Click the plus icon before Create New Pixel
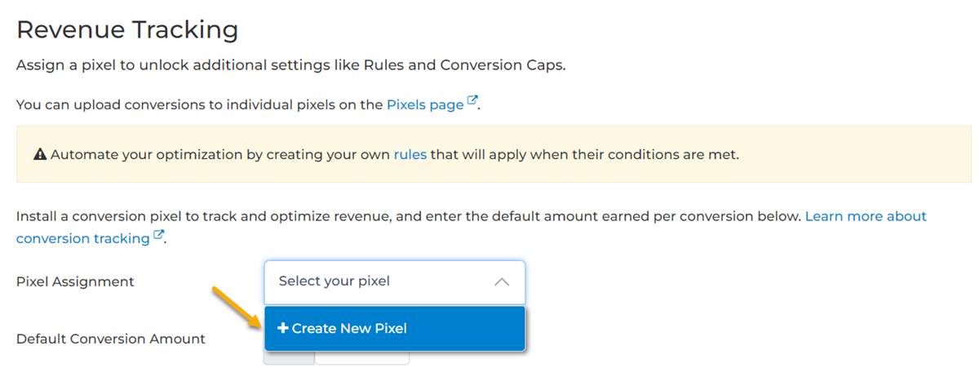Screen dimensions: 980x368 (282, 328)
